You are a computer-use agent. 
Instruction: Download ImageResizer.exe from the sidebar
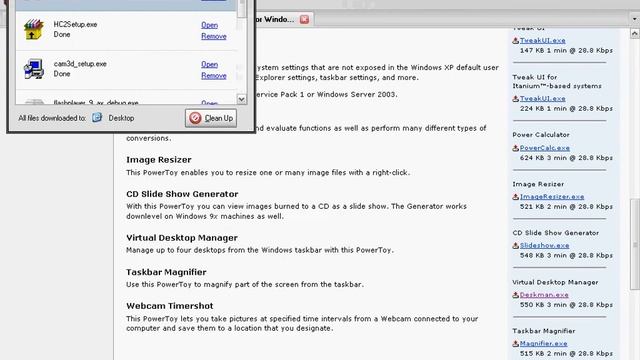(x=552, y=196)
